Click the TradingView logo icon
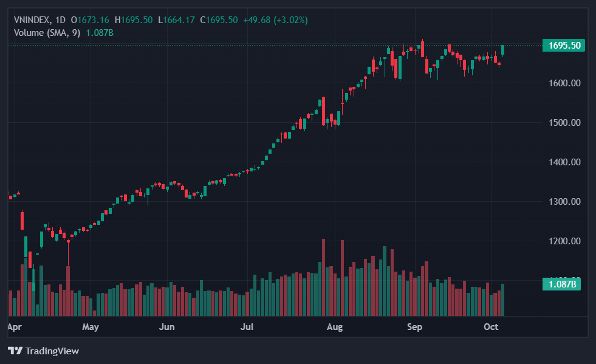Screen dimensions: 596x364 tap(15, 351)
